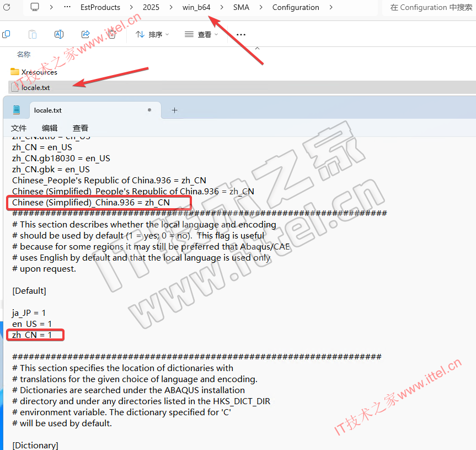Expand the chevron after Configuration breadcrumb
This screenshot has height=450, width=476.
331,7
